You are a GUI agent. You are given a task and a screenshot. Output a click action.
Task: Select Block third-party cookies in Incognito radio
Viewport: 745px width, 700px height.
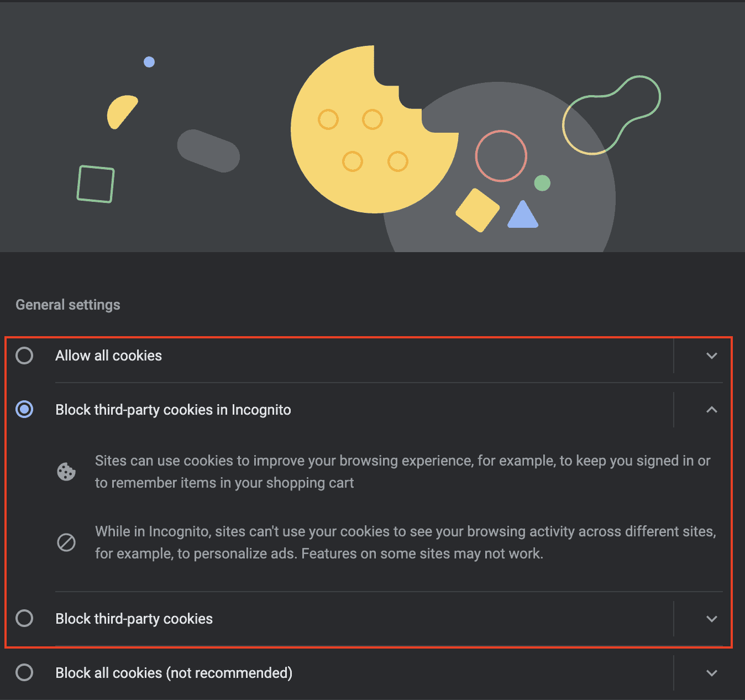(x=24, y=410)
